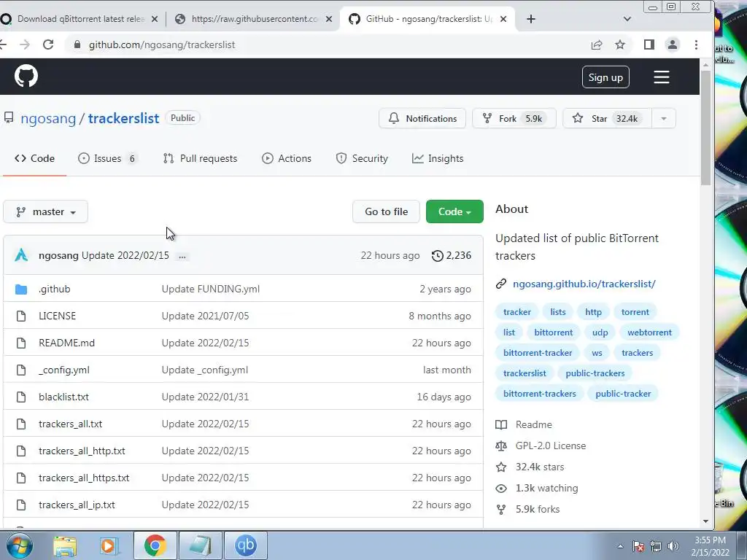Open the Windows Start menu
Screen dimensions: 747x560
coord(20,545)
